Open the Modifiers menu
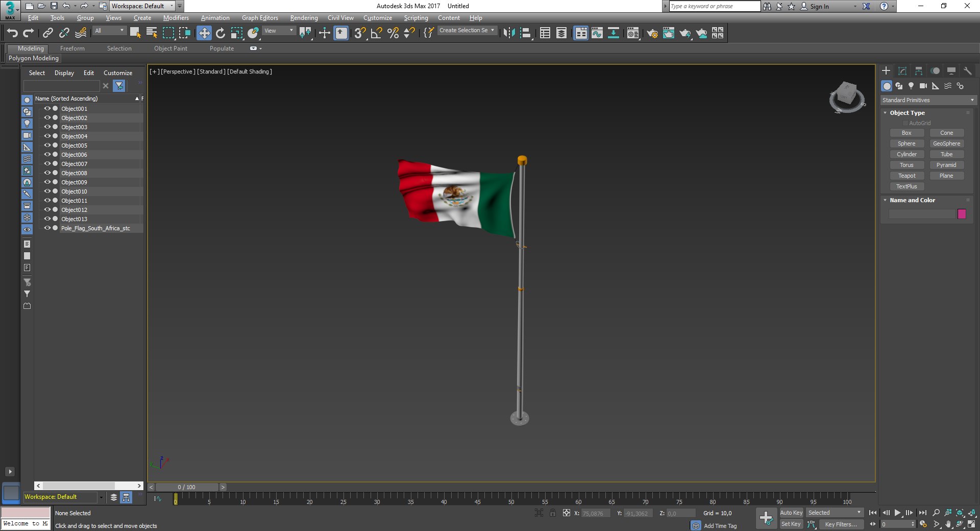The width and height of the screenshot is (980, 531). click(x=176, y=18)
